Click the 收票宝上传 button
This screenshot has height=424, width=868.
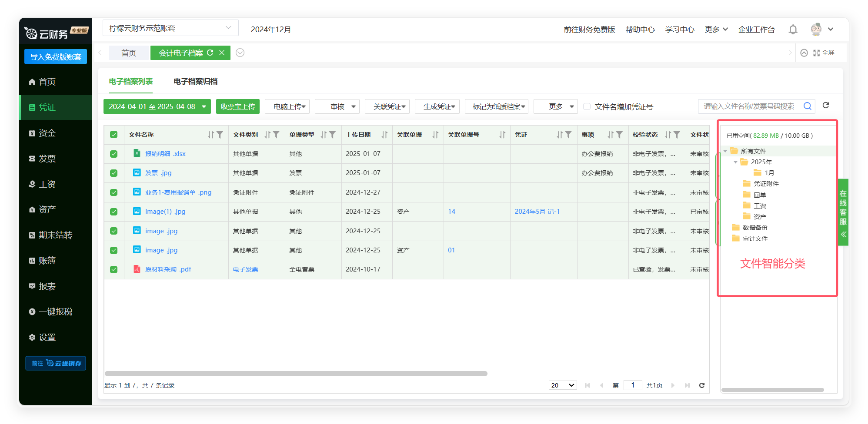click(x=238, y=106)
